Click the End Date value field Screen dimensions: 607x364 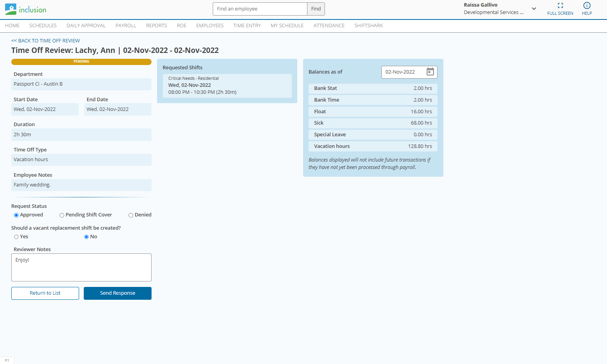(x=118, y=109)
